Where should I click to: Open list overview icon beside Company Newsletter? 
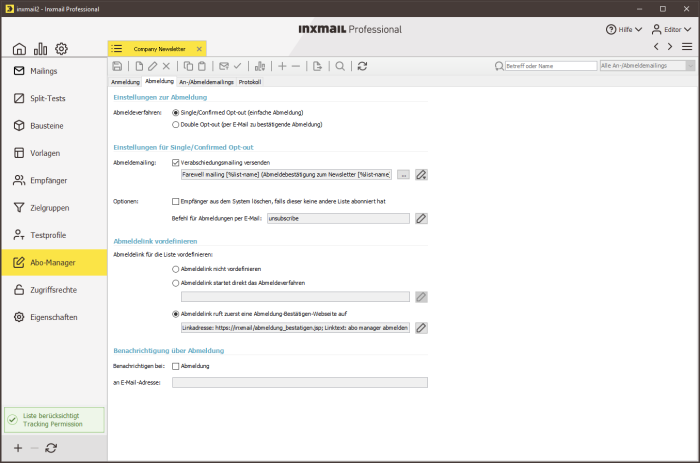pos(117,49)
